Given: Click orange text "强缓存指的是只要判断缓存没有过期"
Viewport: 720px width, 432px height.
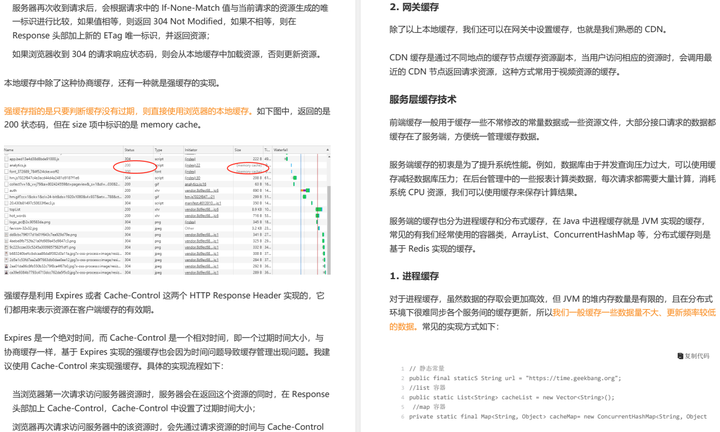Looking at the screenshot, I should pos(71,111).
